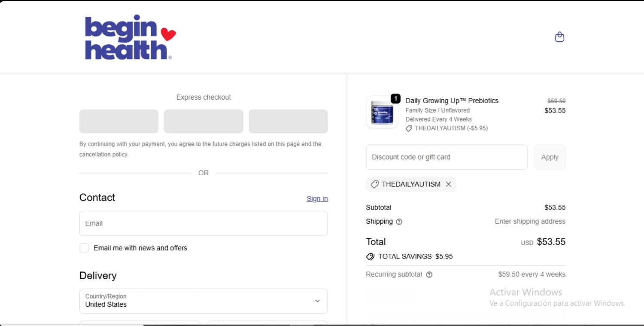Click the Express checkout heading

tap(204, 97)
